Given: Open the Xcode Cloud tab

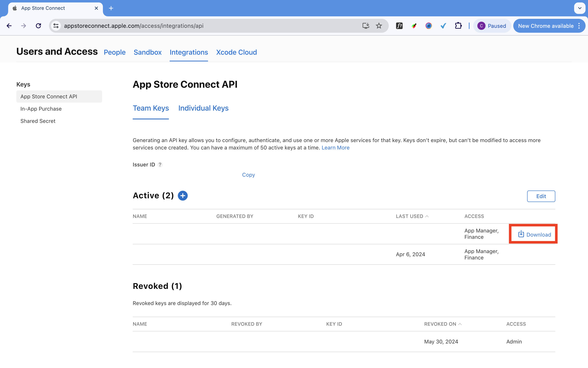Looking at the screenshot, I should tap(236, 52).
